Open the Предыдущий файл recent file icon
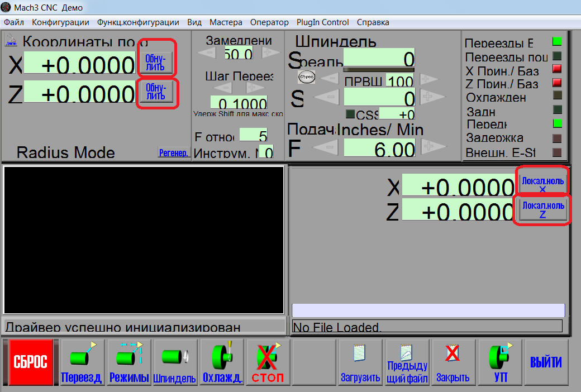This screenshot has height=392, width=581. coord(407,362)
